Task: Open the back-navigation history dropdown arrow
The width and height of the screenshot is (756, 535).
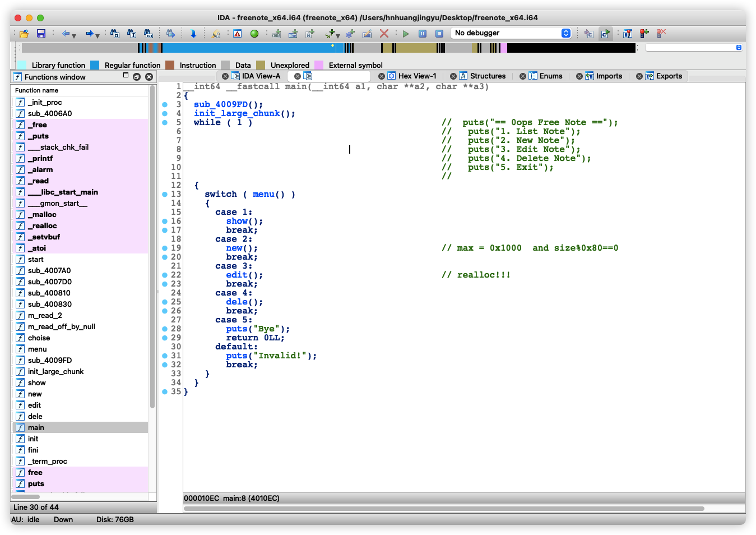Action: (74, 35)
